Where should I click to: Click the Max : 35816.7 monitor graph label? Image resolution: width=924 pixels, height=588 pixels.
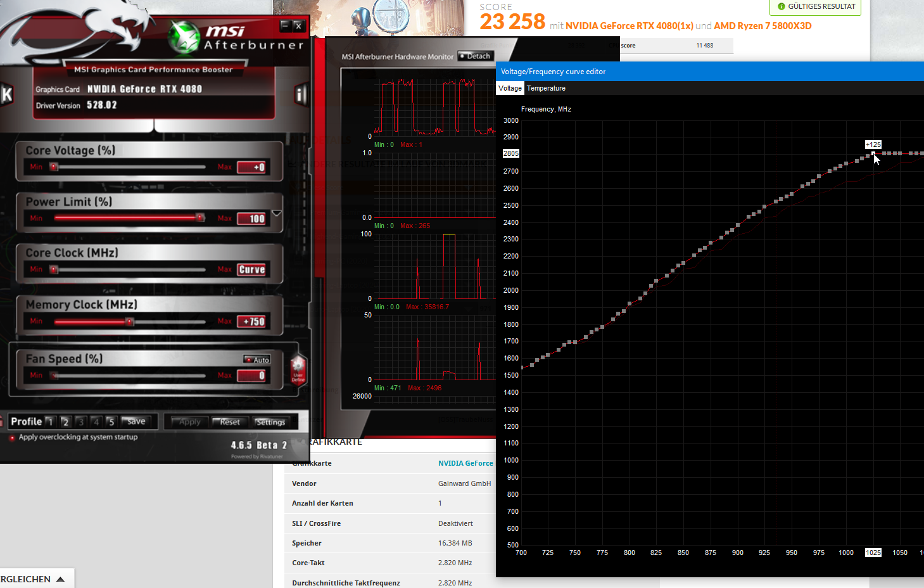pyautogui.click(x=427, y=307)
